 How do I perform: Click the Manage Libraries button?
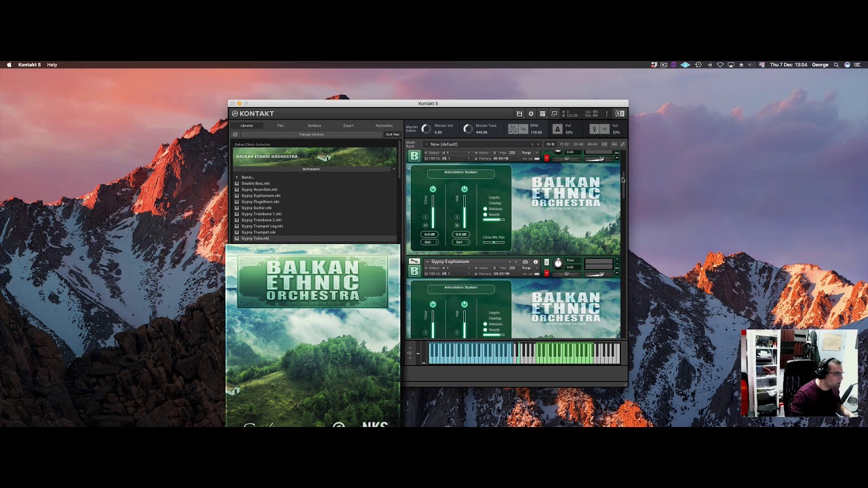[x=312, y=134]
